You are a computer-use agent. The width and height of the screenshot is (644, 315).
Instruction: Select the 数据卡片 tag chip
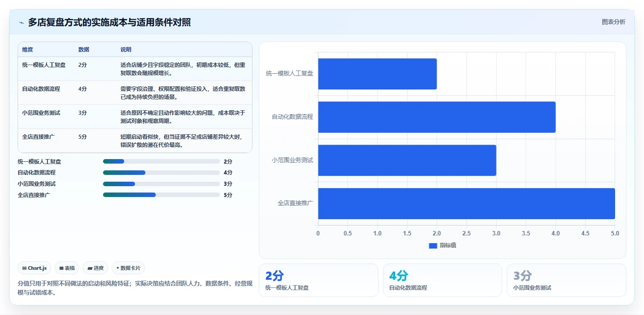pos(128,268)
